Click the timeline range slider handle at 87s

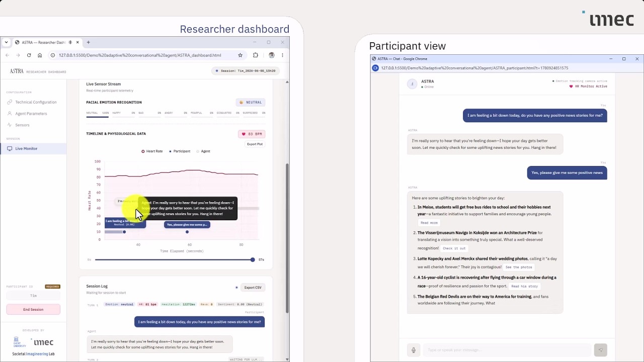[x=253, y=260]
